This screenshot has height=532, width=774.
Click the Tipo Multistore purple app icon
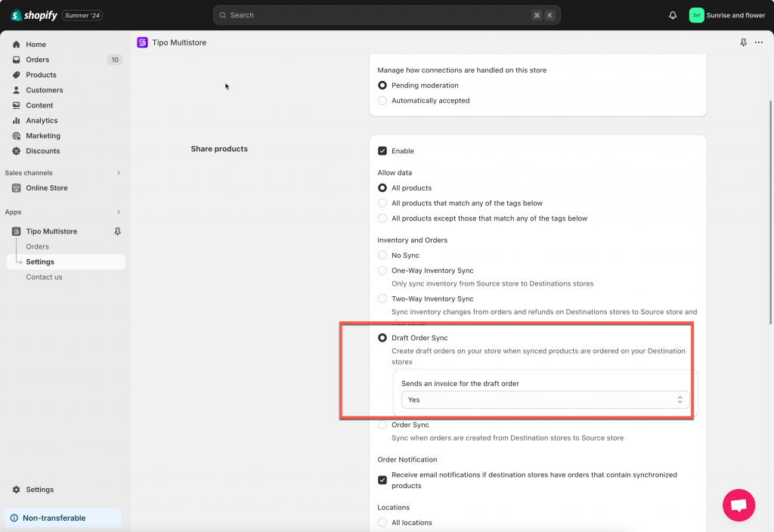click(x=142, y=43)
